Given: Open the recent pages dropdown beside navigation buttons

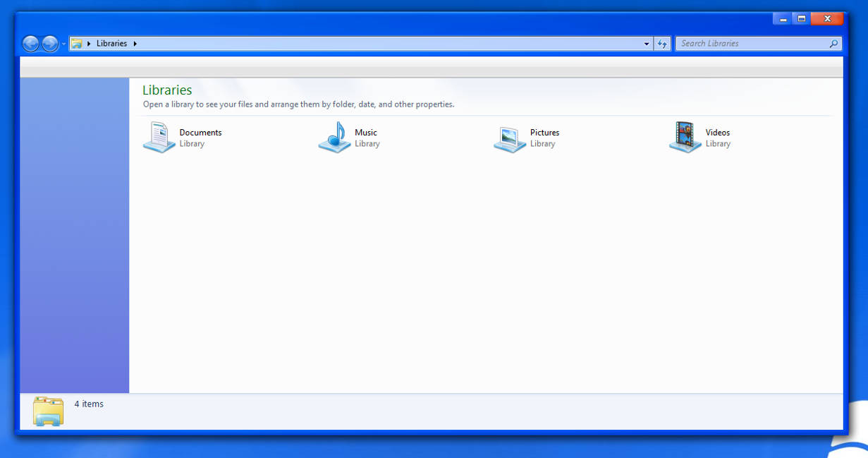Looking at the screenshot, I should pos(62,43).
